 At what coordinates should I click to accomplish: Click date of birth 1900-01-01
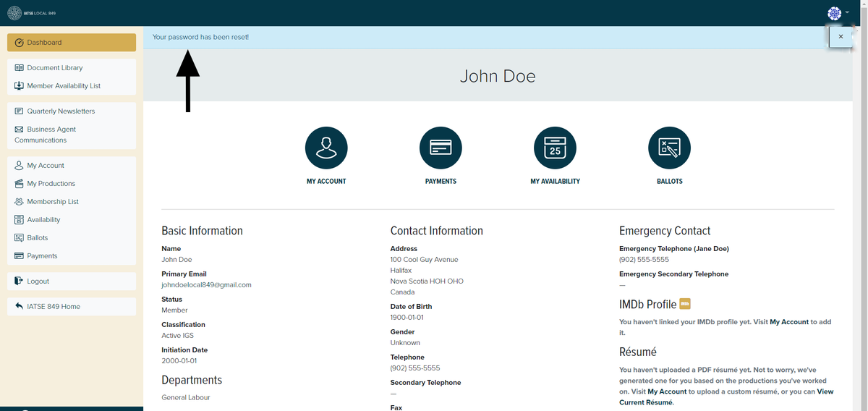pos(407,318)
